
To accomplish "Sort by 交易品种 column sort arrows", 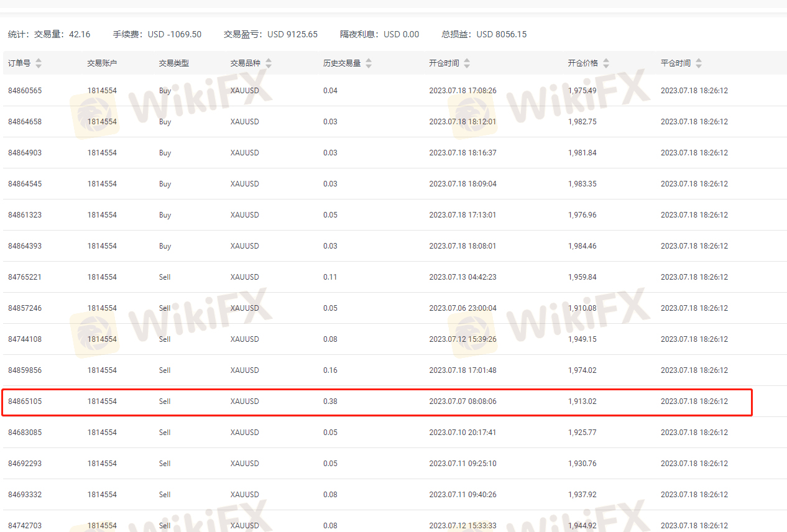I will (x=269, y=63).
